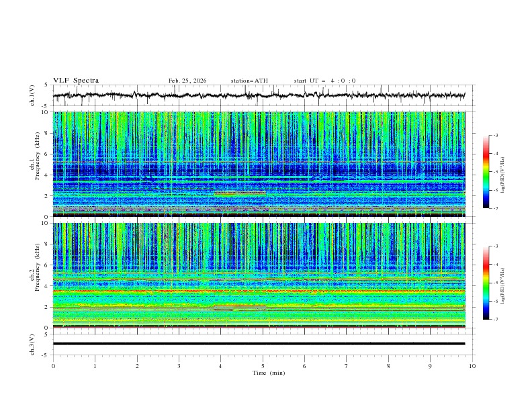Click the ch.2 spectrogram color bar
532x411 pixels.
pyautogui.click(x=486, y=283)
